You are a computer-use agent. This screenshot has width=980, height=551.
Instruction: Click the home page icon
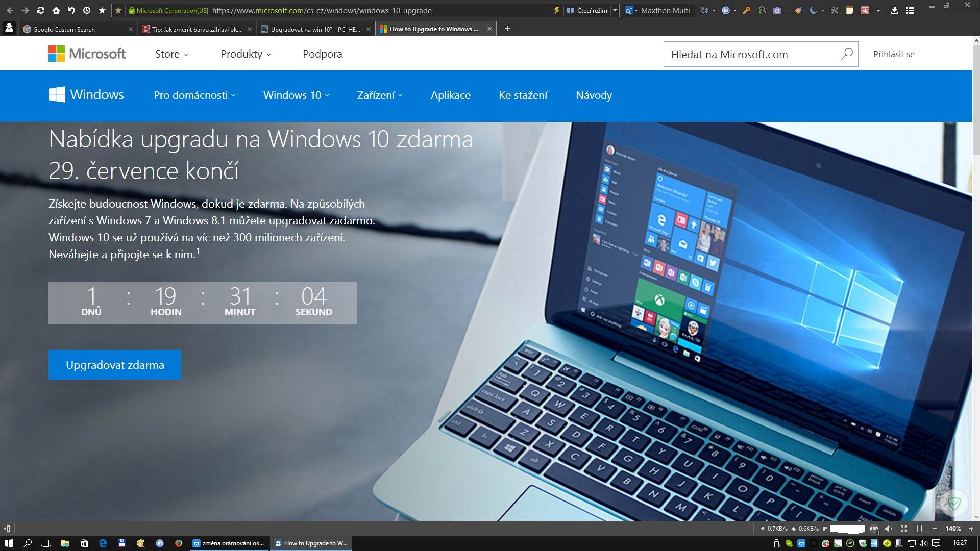pyautogui.click(x=56, y=10)
